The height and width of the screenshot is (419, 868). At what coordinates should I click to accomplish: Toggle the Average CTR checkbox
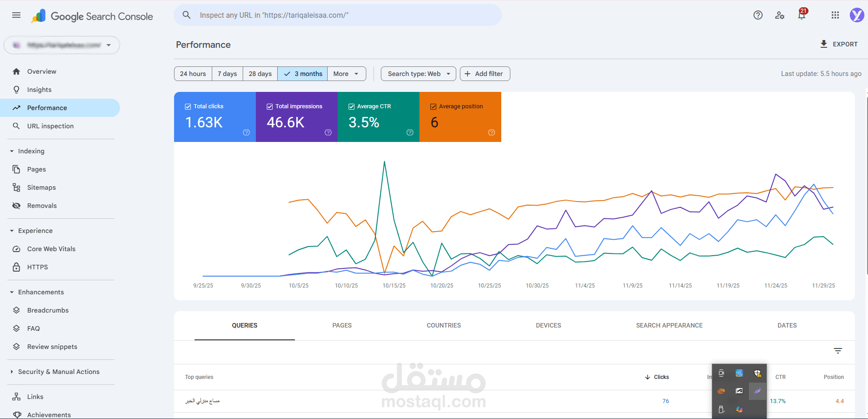[351, 106]
